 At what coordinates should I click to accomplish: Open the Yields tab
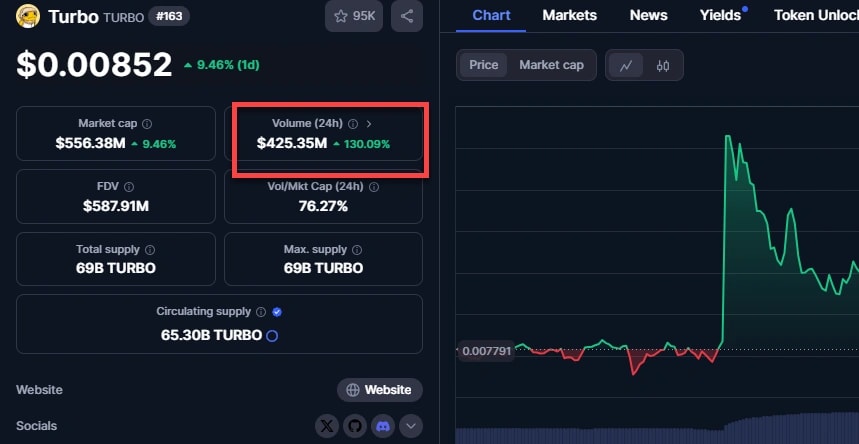coord(720,15)
